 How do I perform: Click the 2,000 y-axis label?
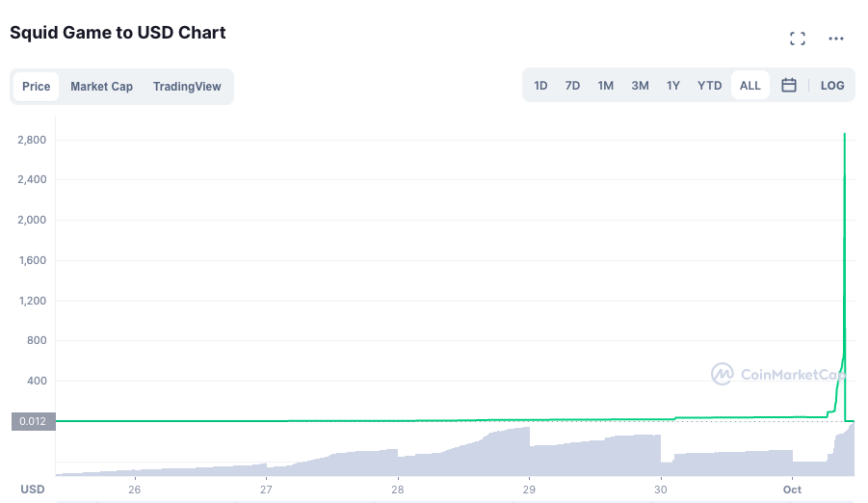click(x=32, y=220)
